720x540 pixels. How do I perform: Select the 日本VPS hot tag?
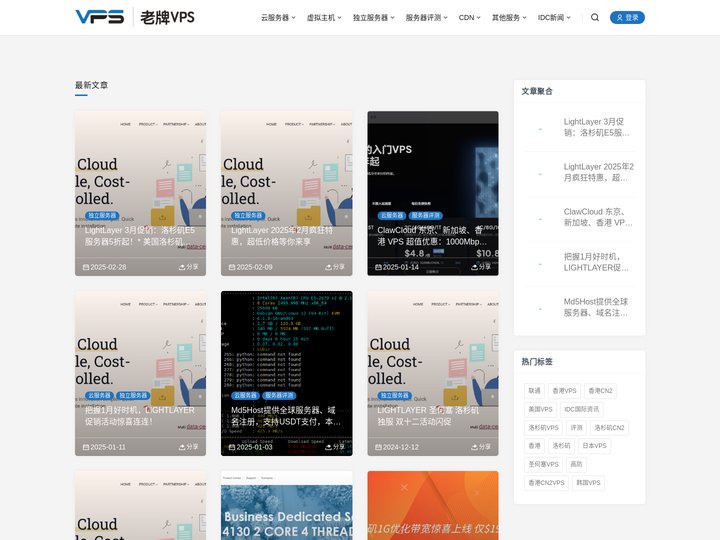point(594,446)
